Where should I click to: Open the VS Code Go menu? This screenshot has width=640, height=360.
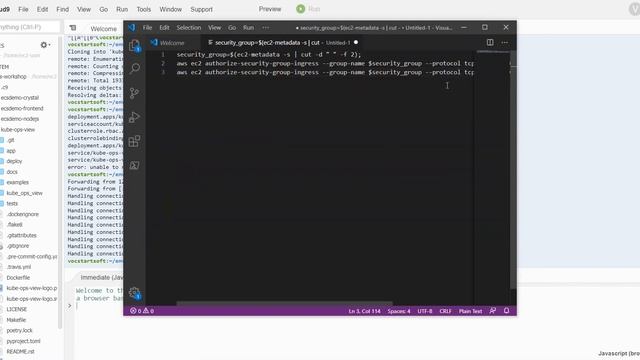[x=232, y=28]
